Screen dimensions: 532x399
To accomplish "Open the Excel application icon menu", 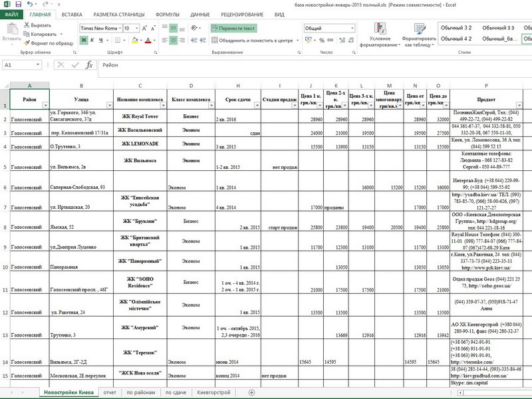I will (x=7, y=5).
